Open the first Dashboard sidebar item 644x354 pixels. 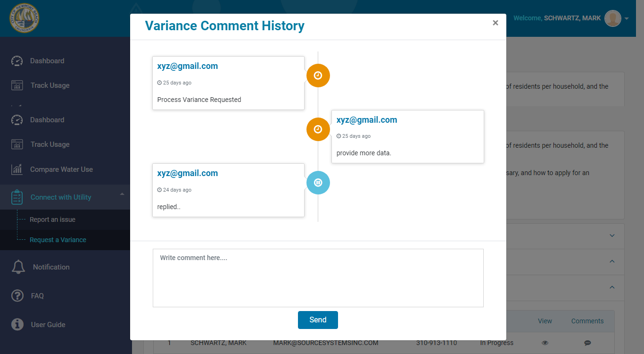pyautogui.click(x=47, y=61)
